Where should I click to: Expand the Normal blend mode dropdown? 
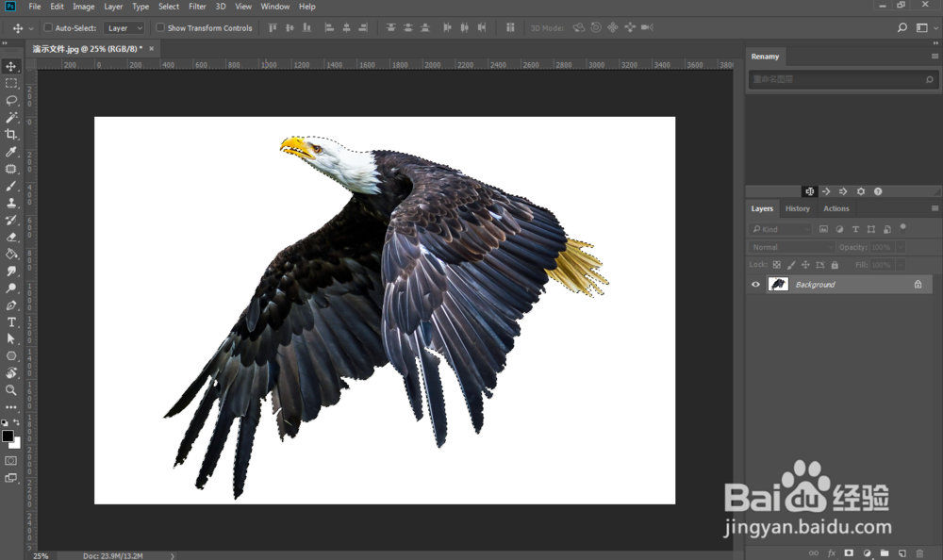pos(792,247)
